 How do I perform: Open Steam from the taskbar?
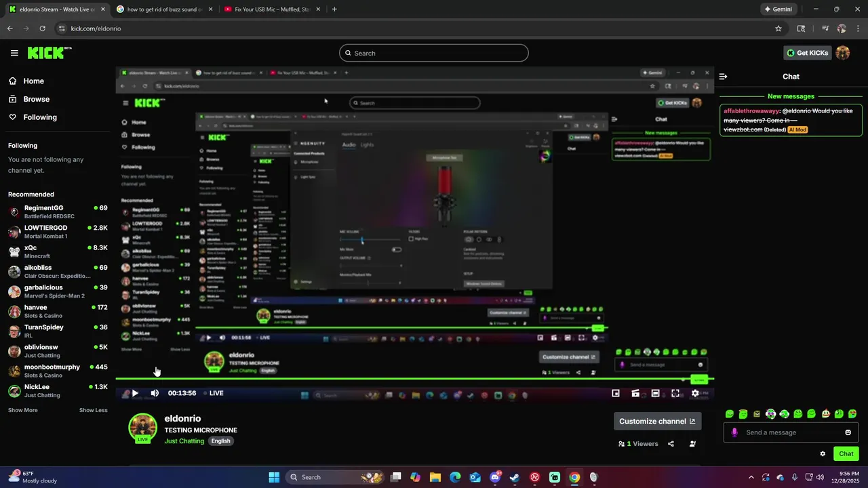[x=515, y=477]
